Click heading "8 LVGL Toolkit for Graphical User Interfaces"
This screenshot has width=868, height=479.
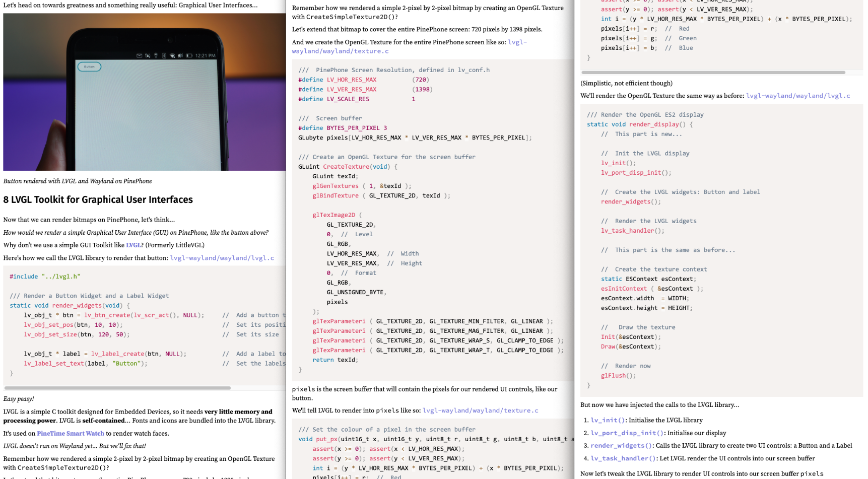(98, 200)
